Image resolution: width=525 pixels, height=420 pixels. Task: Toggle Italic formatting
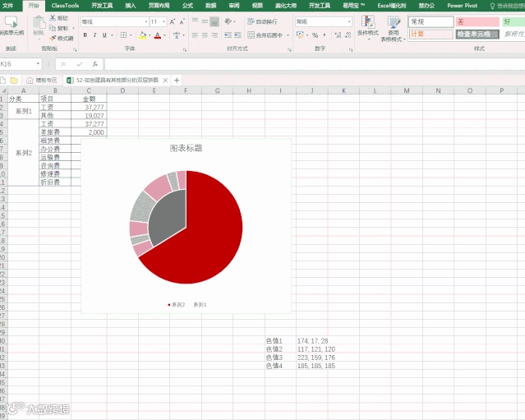tap(94, 35)
